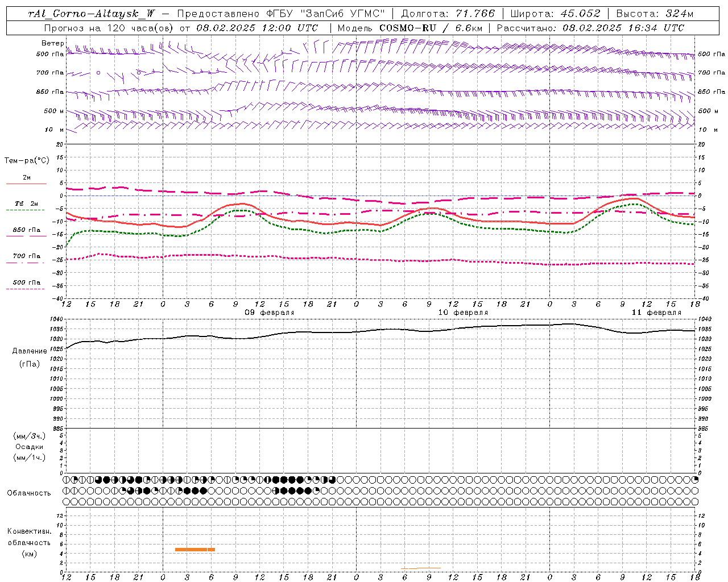The height and width of the screenshot is (582, 728).
Task: Click the '850 гПа' wind level label at left
Action: click(50, 92)
